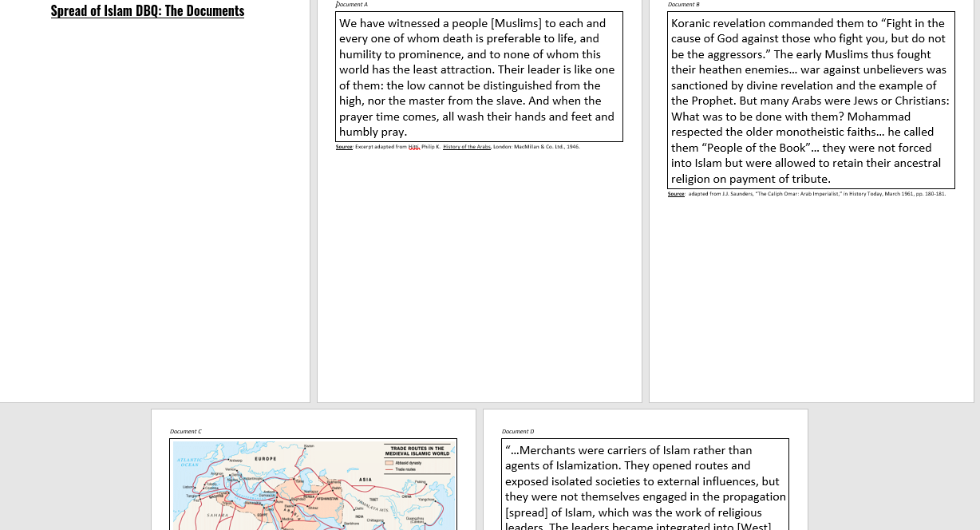Select the Document B label

(x=683, y=4)
